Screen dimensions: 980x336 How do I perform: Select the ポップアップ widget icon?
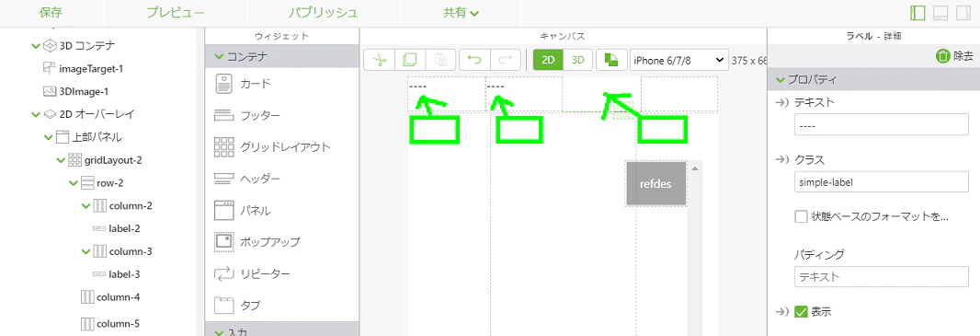coord(223,242)
